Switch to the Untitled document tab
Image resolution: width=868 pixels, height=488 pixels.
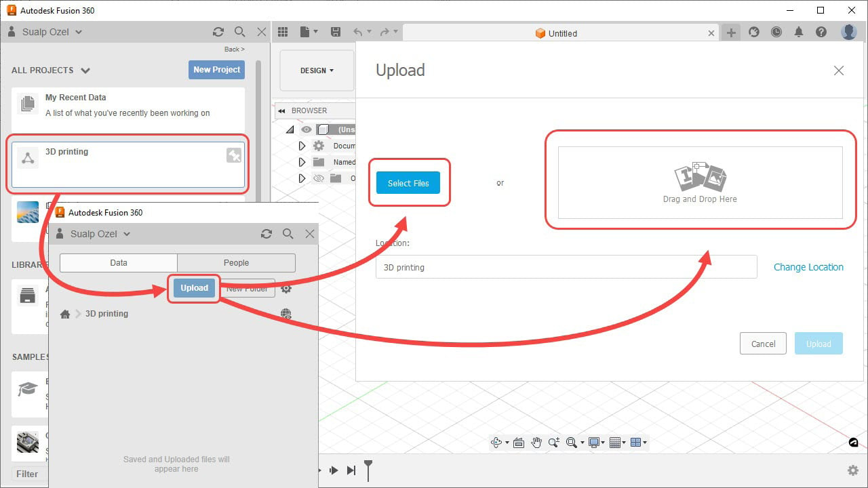coord(556,33)
